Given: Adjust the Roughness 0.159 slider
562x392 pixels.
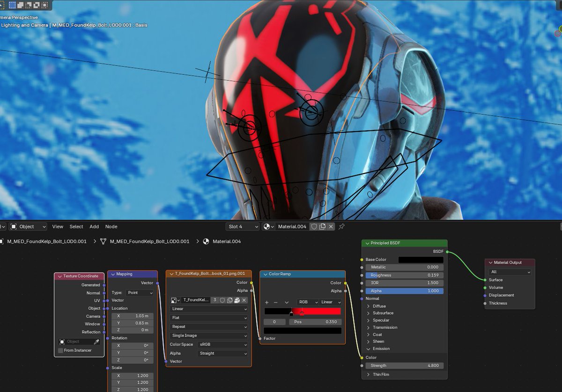Looking at the screenshot, I should coord(405,275).
